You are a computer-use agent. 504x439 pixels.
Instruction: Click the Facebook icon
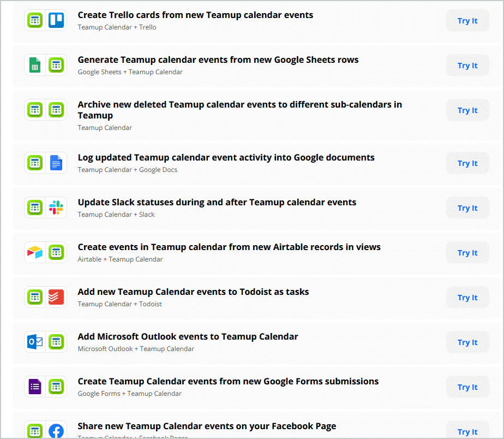56,431
